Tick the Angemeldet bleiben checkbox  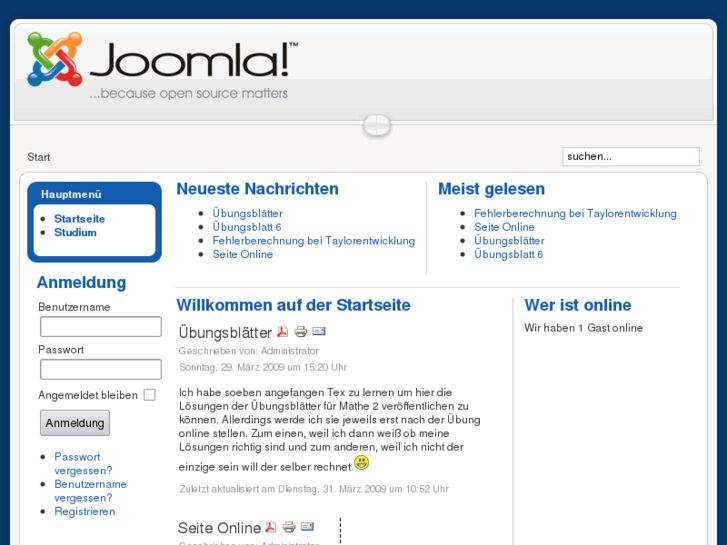tap(149, 395)
